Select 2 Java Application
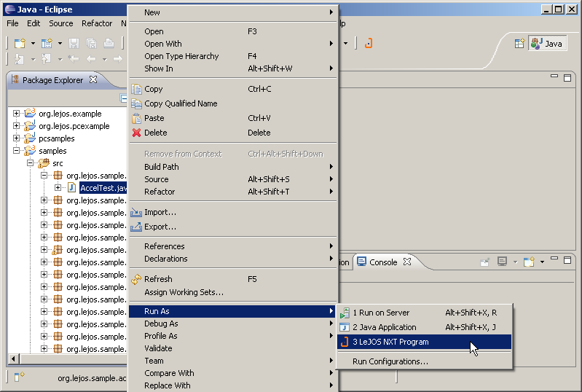Image resolution: width=582 pixels, height=392 pixels. click(424, 327)
